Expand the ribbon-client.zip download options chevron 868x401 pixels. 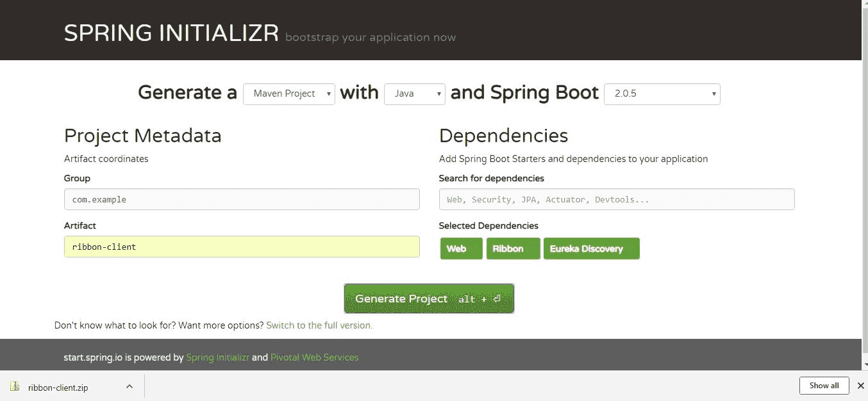129,386
